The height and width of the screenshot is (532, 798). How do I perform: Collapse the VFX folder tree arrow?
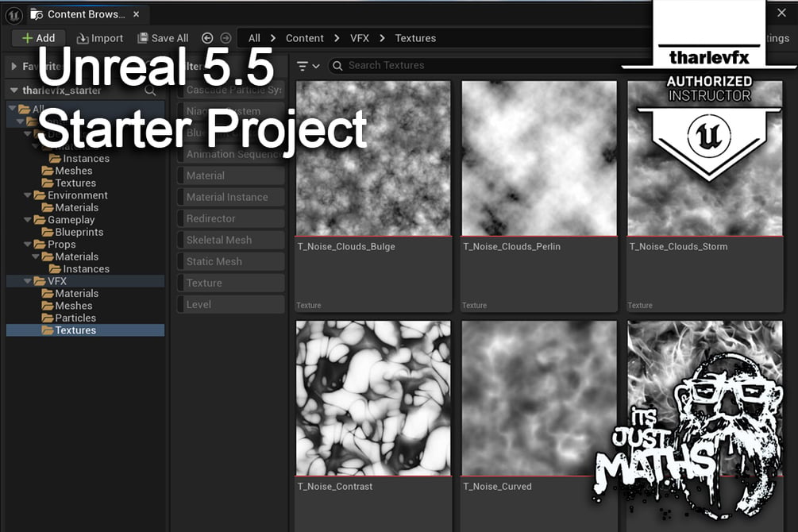(28, 281)
